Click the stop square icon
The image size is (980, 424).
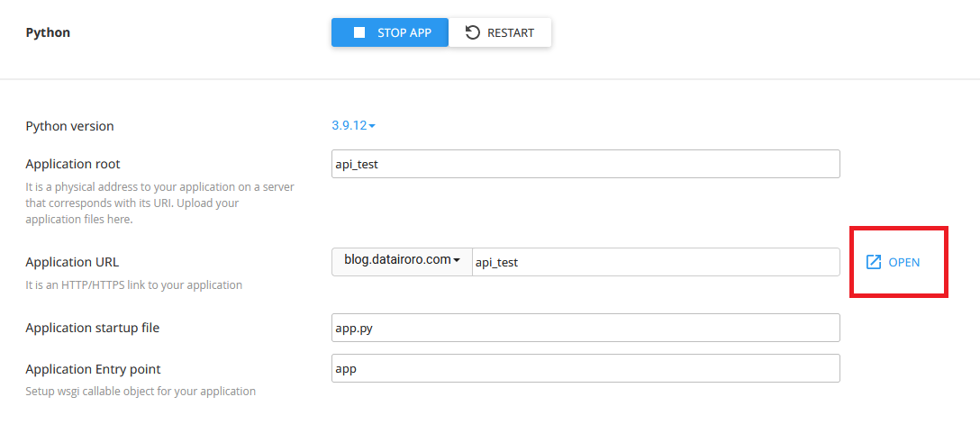click(359, 33)
